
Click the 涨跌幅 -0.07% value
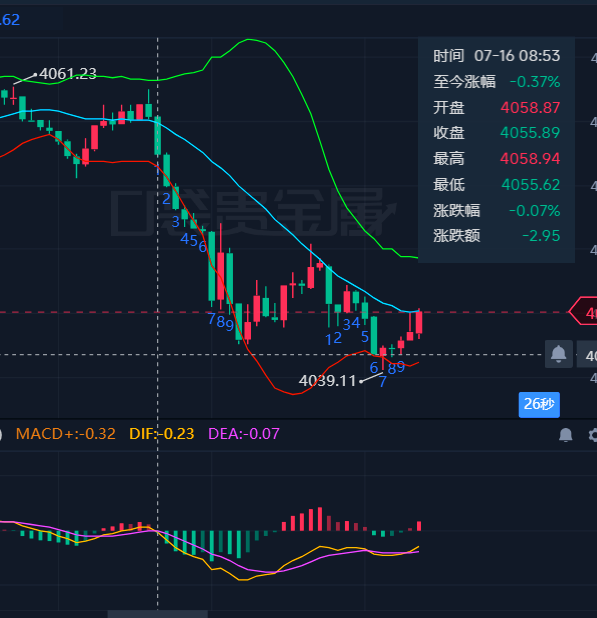pyautogui.click(x=535, y=210)
